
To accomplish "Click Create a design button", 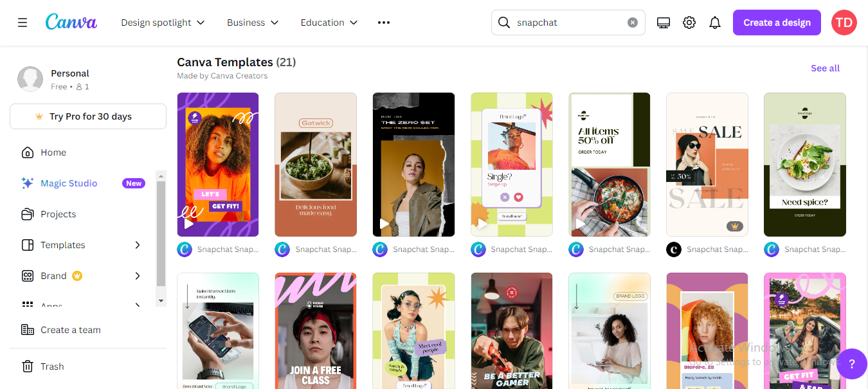I will 777,23.
